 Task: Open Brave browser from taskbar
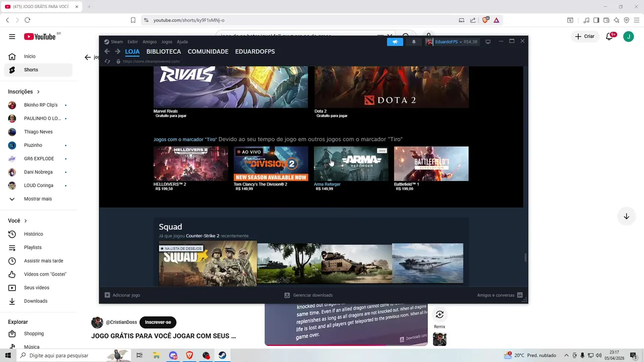pos(189,355)
